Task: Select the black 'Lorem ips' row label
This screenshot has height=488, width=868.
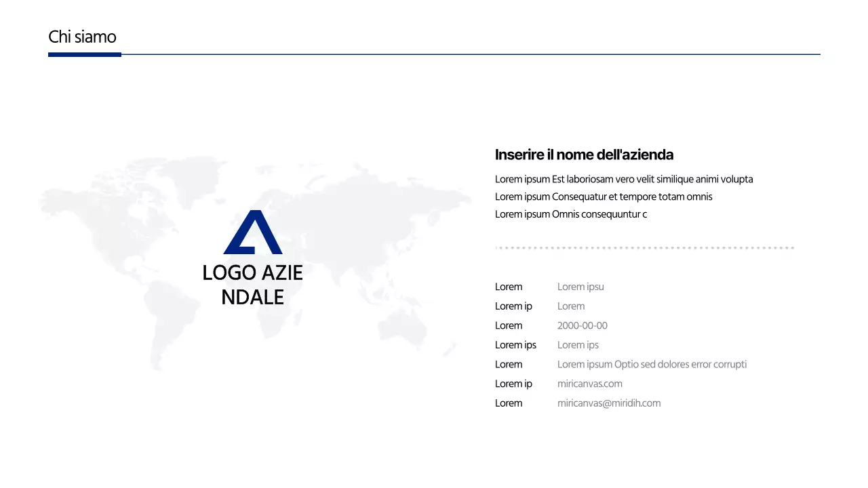Action: point(515,346)
